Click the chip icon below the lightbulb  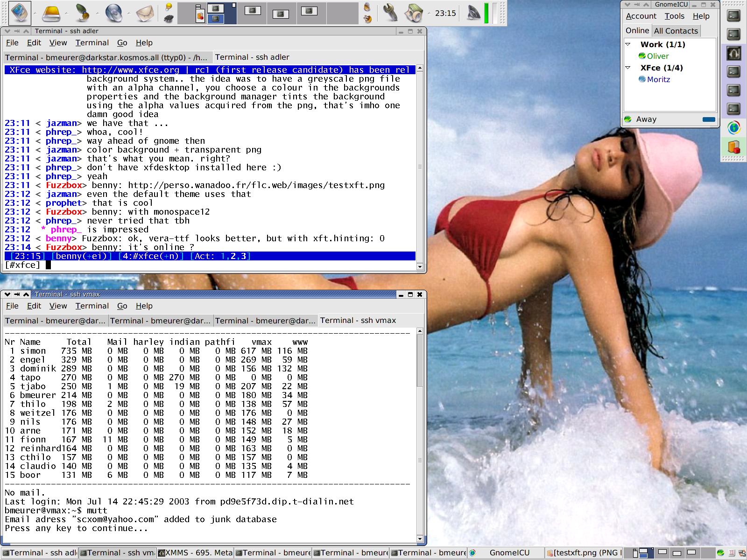[x=169, y=19]
